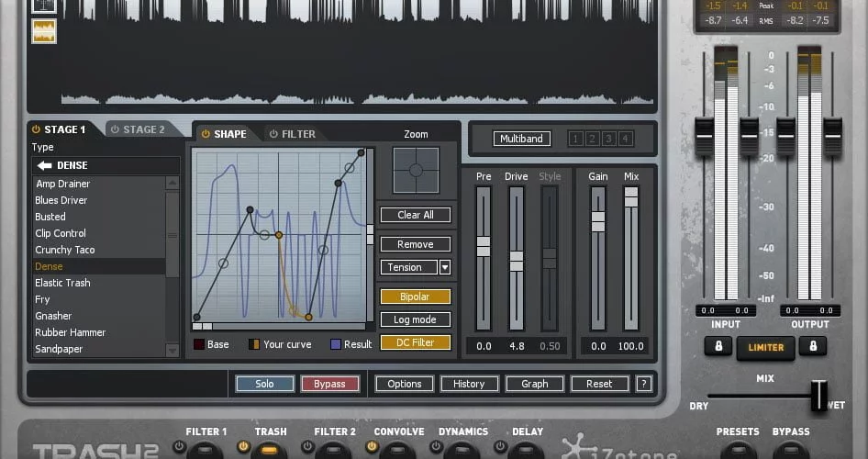The width and height of the screenshot is (868, 459).
Task: Click the Drive value 4.8 field
Action: [517, 346]
